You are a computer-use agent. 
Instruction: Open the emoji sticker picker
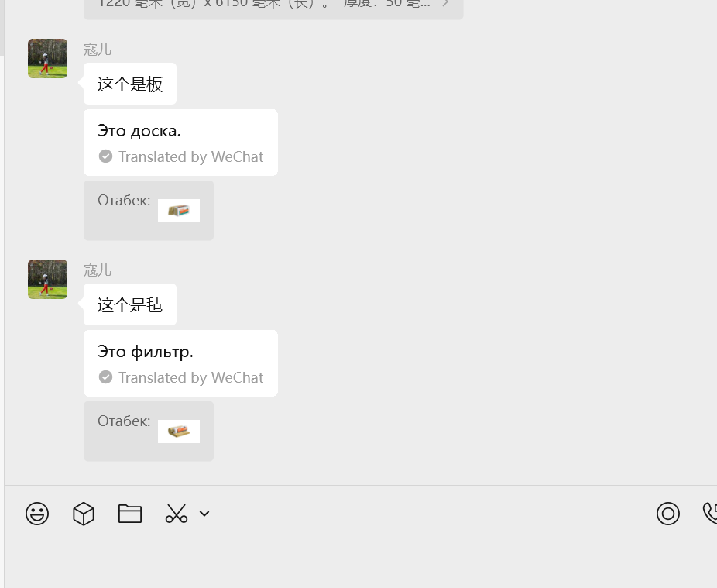point(37,514)
